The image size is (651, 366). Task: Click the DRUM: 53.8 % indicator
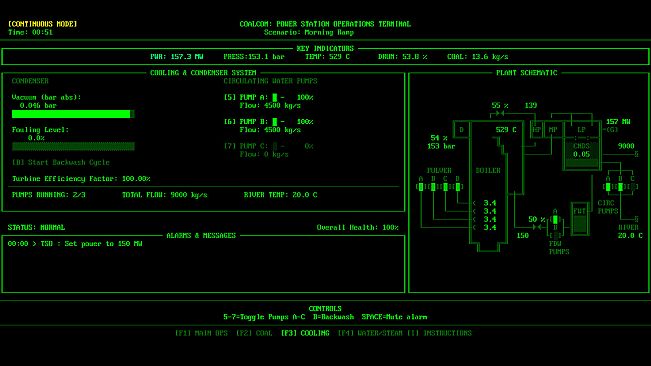pos(403,56)
